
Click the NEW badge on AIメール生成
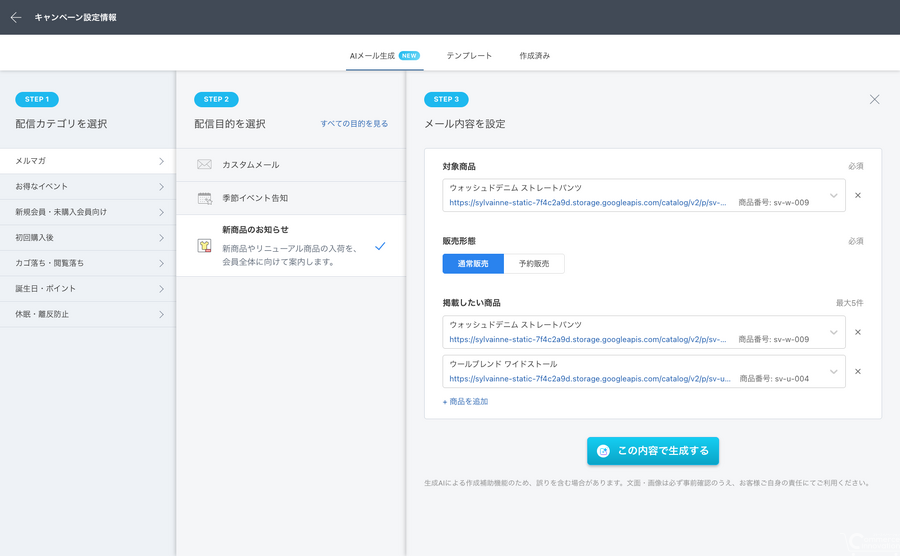[x=409, y=56]
